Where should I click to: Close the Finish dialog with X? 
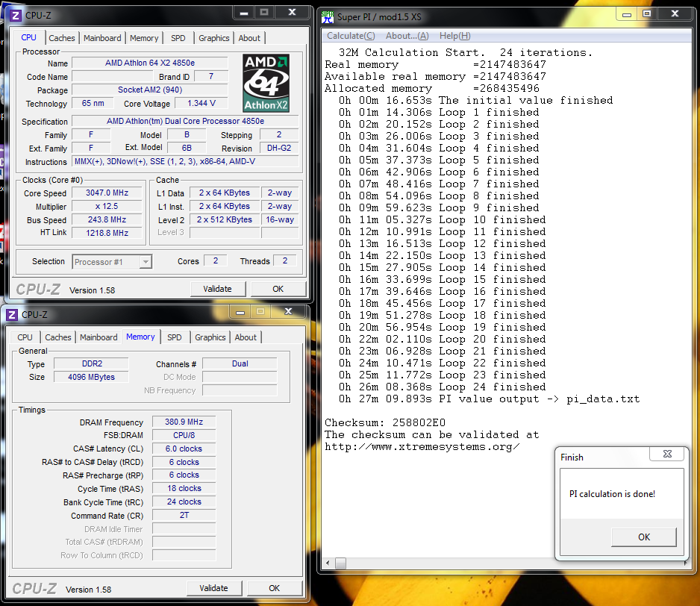coord(667,454)
